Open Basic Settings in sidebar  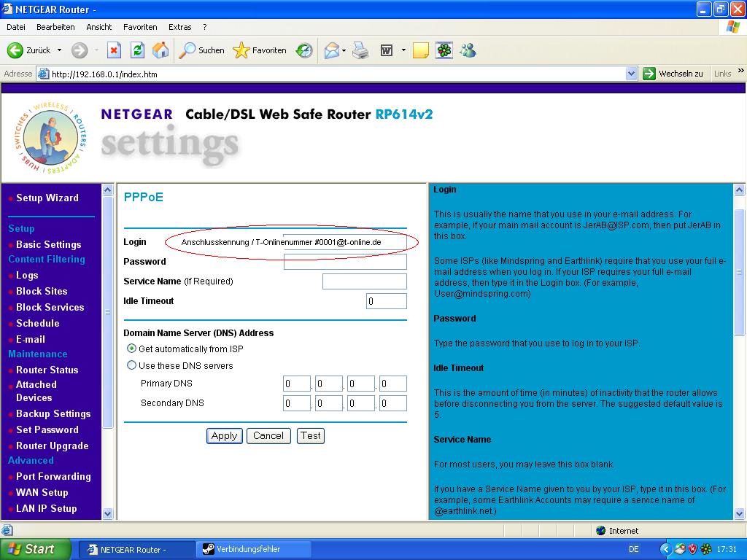(49, 244)
